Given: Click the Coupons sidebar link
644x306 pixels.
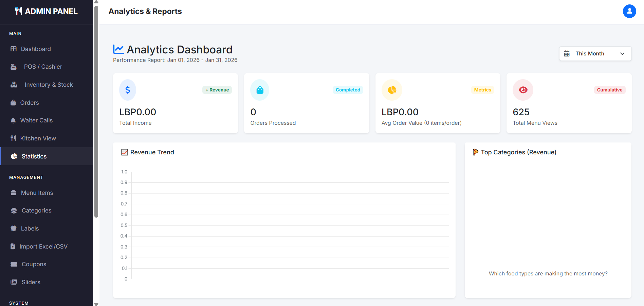Looking at the screenshot, I should (34, 264).
